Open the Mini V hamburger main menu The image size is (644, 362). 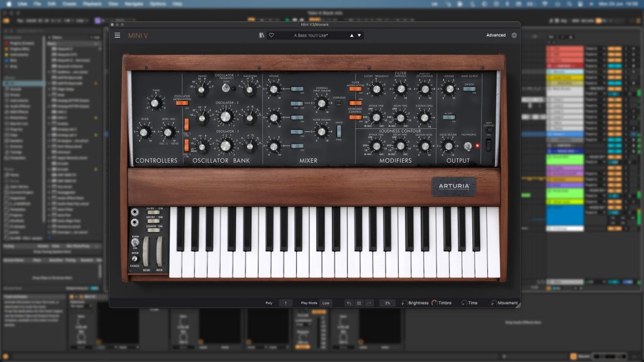[x=117, y=35]
